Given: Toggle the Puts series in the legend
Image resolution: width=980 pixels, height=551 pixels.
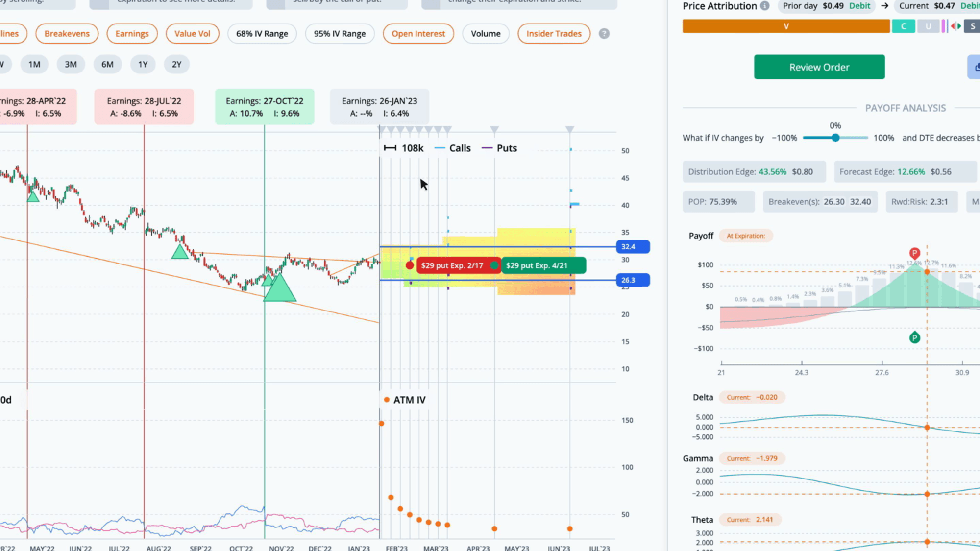Looking at the screenshot, I should tap(499, 148).
